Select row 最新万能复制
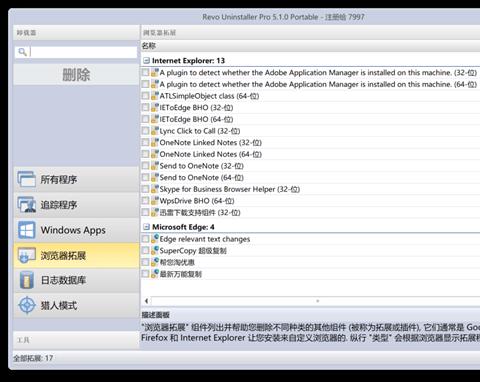Viewport: 480px width, 382px height. [311, 274]
